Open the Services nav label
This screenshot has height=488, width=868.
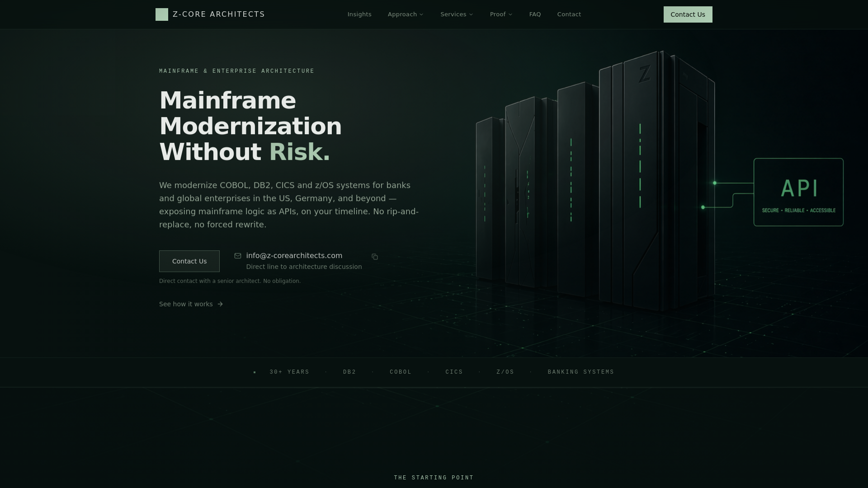click(x=453, y=14)
